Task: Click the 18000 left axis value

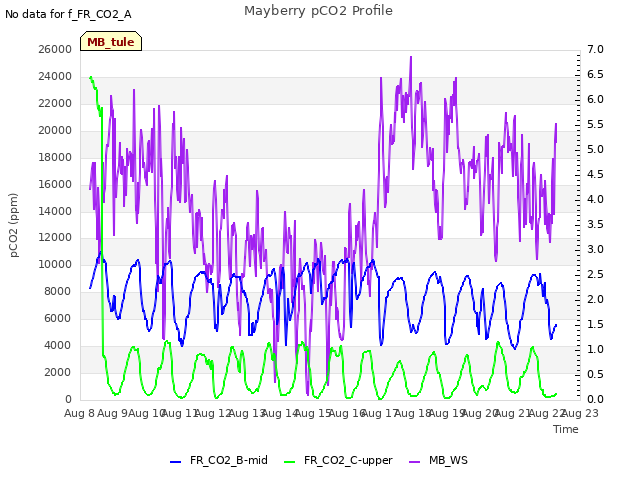Action: [x=55, y=157]
